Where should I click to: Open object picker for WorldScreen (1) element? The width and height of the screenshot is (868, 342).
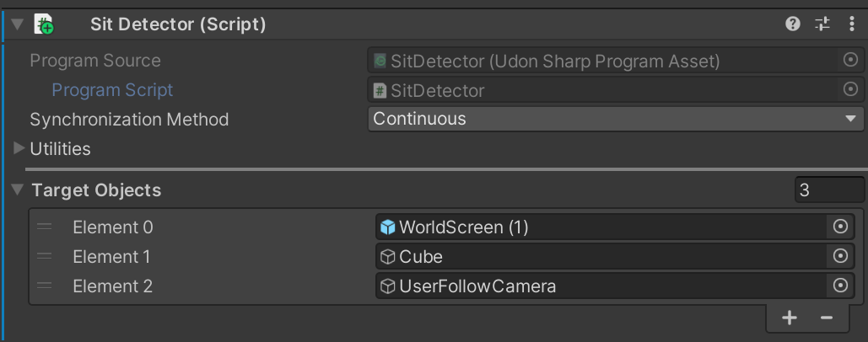840,227
